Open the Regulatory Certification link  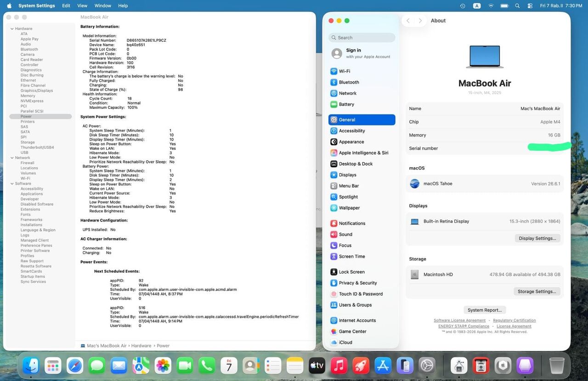514,320
